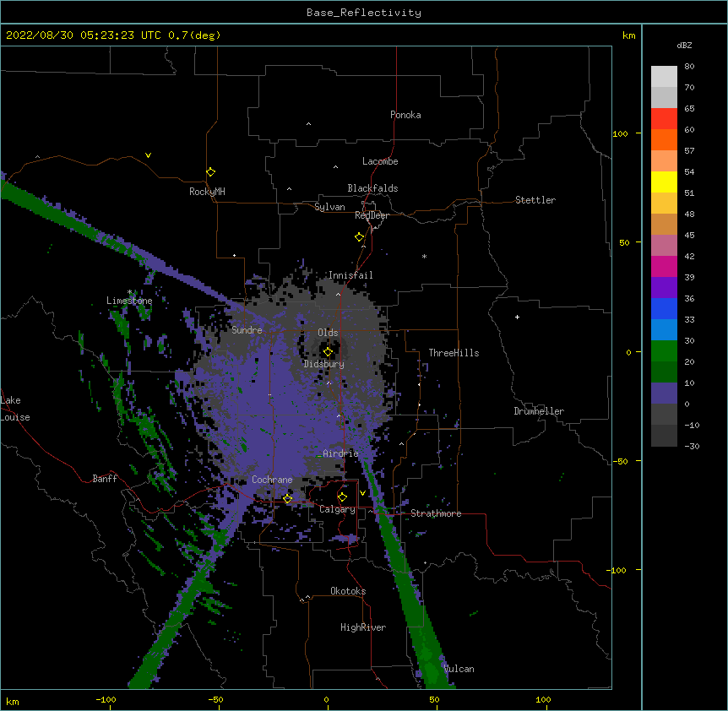The width and height of the screenshot is (728, 711).
Task: Select the RockyMH label
Action: tap(207, 192)
